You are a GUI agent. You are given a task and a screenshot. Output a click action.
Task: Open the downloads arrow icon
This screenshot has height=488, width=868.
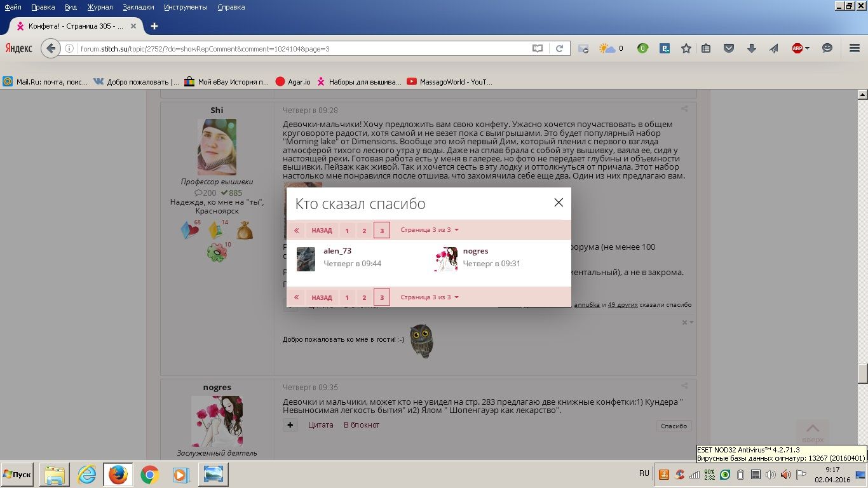[x=751, y=48]
